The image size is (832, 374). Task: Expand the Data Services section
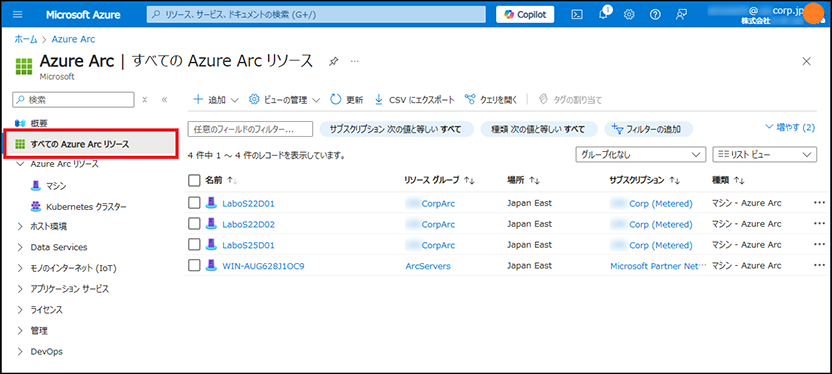click(20, 247)
